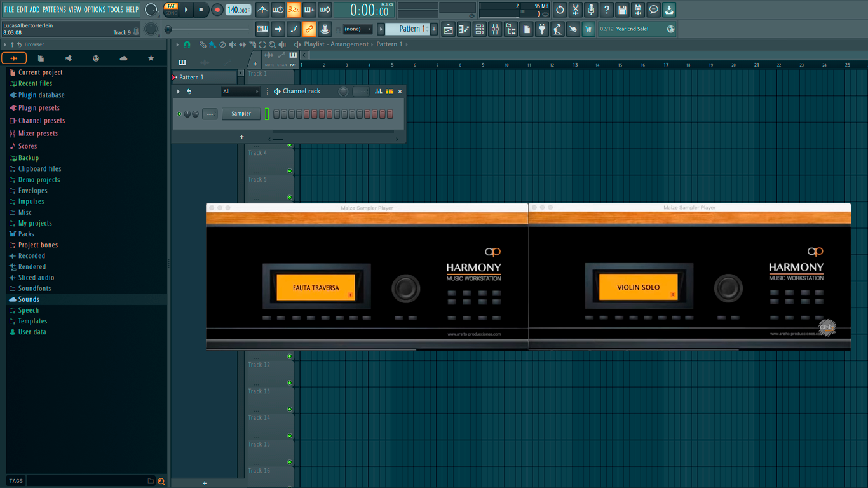Image resolution: width=868 pixels, height=488 pixels.
Task: Open the graph editor in Channel rack
Action: (x=379, y=91)
